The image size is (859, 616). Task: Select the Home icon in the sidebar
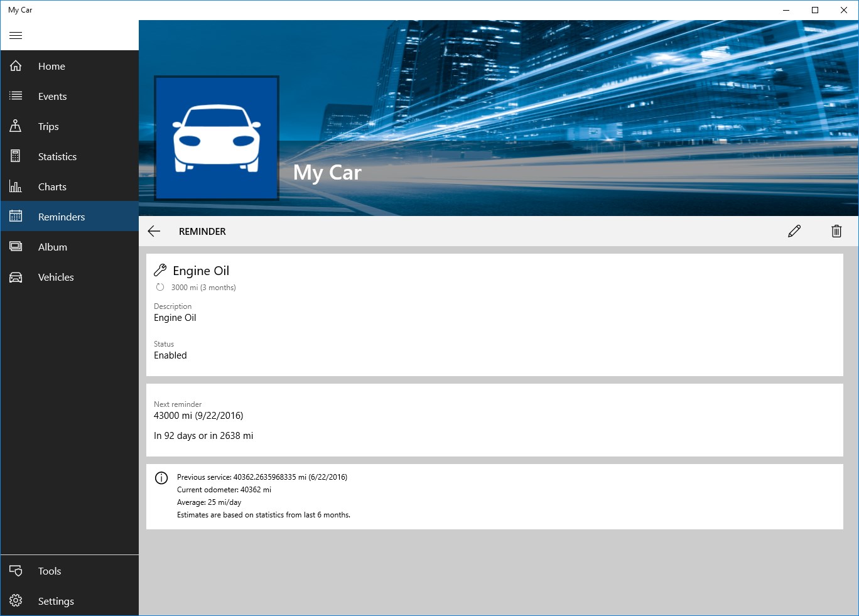[16, 65]
